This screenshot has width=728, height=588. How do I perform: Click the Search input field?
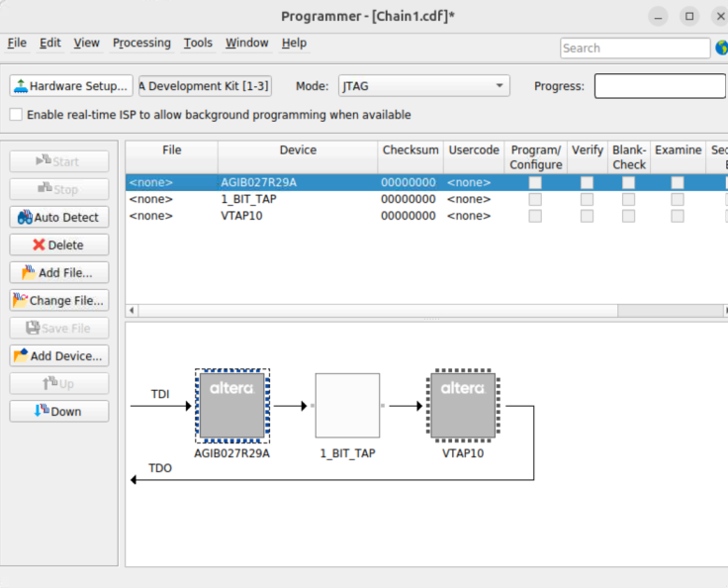point(635,48)
